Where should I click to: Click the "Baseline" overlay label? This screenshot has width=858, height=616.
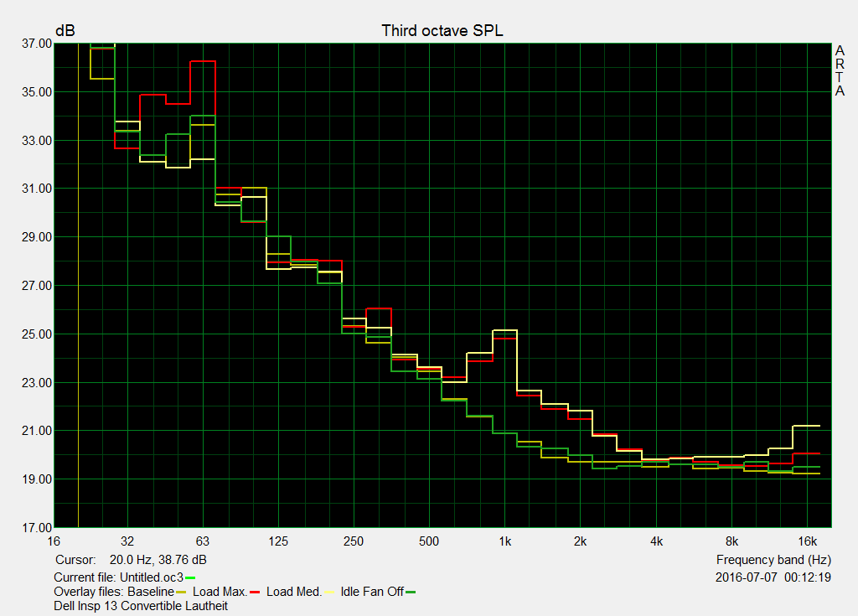[x=151, y=592]
